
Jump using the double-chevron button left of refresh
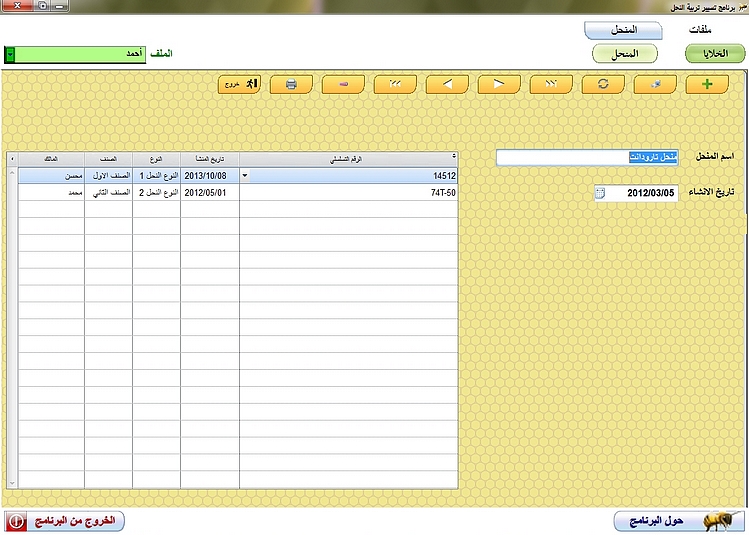pyautogui.click(x=551, y=84)
